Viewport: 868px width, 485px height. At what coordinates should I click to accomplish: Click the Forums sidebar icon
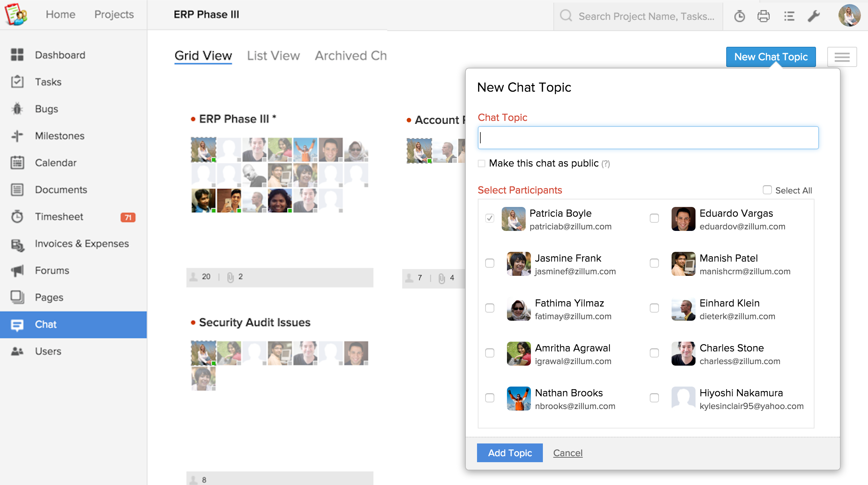tap(17, 270)
